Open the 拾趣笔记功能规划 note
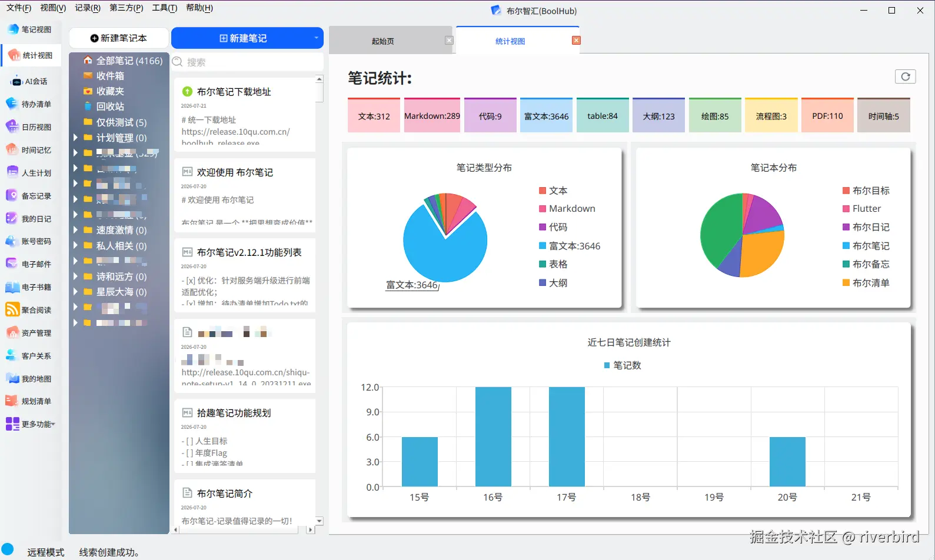The height and width of the screenshot is (560, 935). coord(245,436)
